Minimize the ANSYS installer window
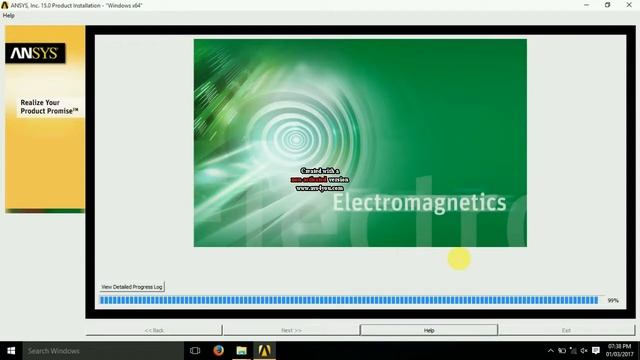Screen dimensions: 640x360 (586, 5)
